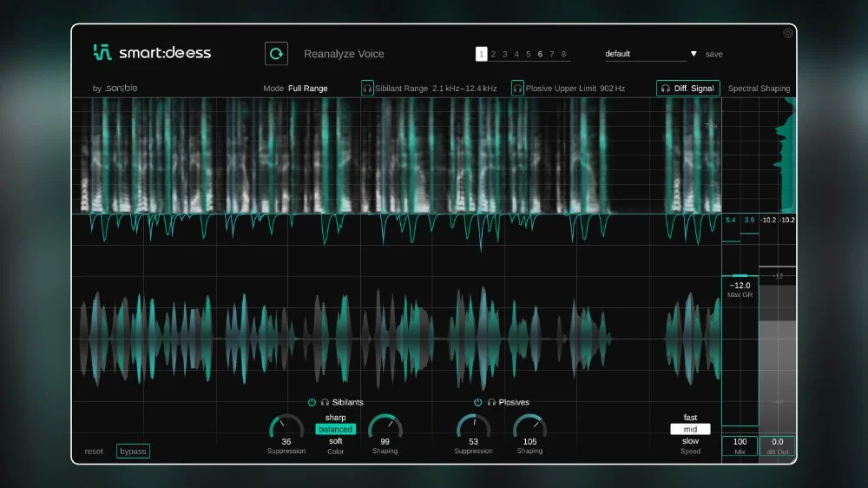868x488 pixels.
Task: Click the reset button
Action: pos(94,452)
